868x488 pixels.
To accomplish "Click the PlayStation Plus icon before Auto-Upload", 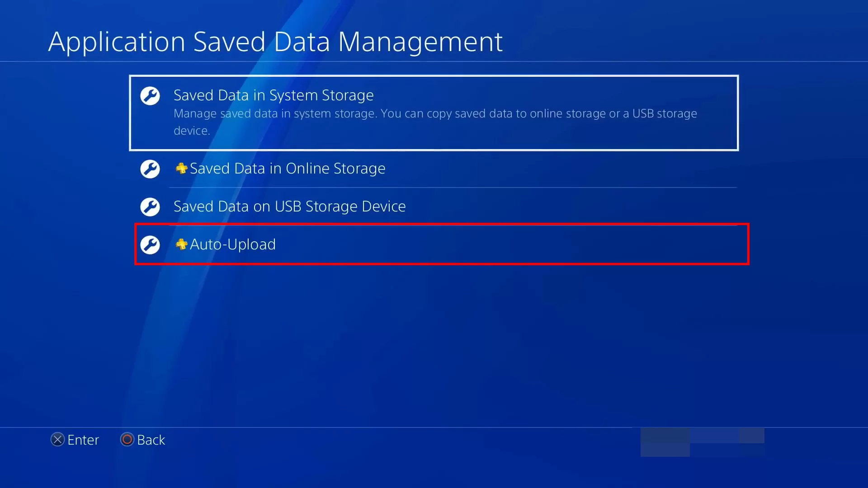I will pyautogui.click(x=181, y=244).
